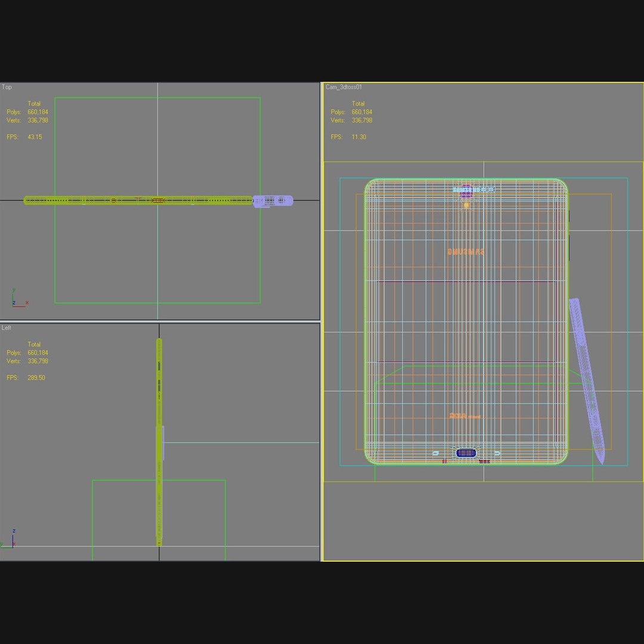Open the Cam_3dtoss01 viewport label menu
This screenshot has height=644, width=644.
point(344,87)
